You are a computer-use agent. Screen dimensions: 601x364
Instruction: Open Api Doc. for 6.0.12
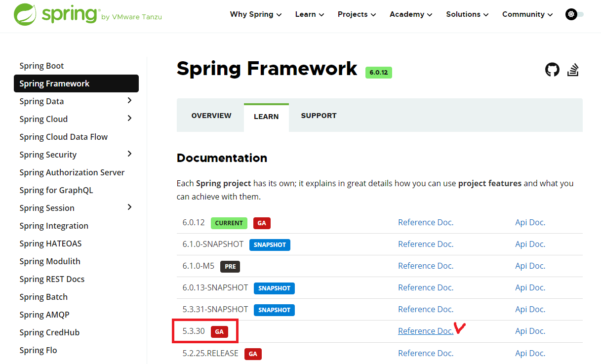530,222
